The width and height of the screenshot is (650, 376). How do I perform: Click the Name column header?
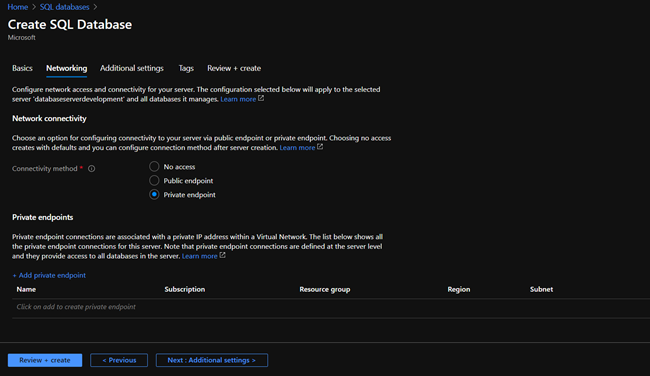tap(26, 289)
